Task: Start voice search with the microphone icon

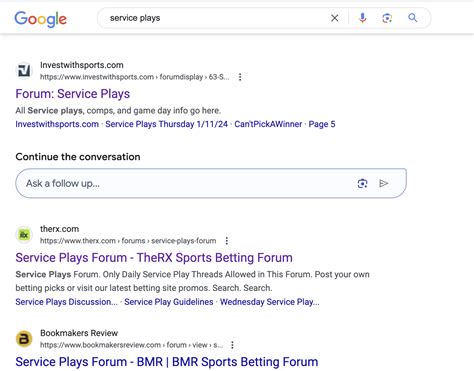Action: (363, 18)
